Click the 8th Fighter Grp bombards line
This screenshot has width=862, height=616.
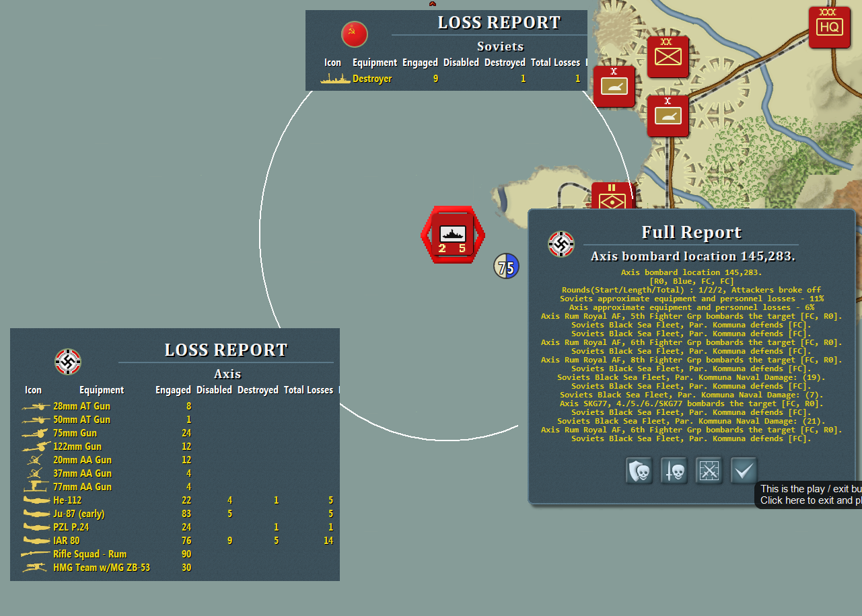[692, 360]
